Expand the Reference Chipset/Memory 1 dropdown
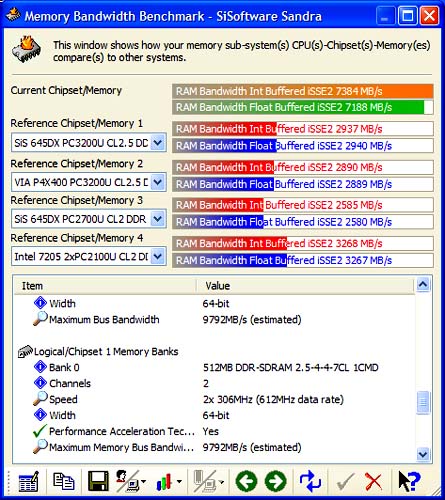Image resolution: width=445 pixels, height=500 pixels. (158, 143)
